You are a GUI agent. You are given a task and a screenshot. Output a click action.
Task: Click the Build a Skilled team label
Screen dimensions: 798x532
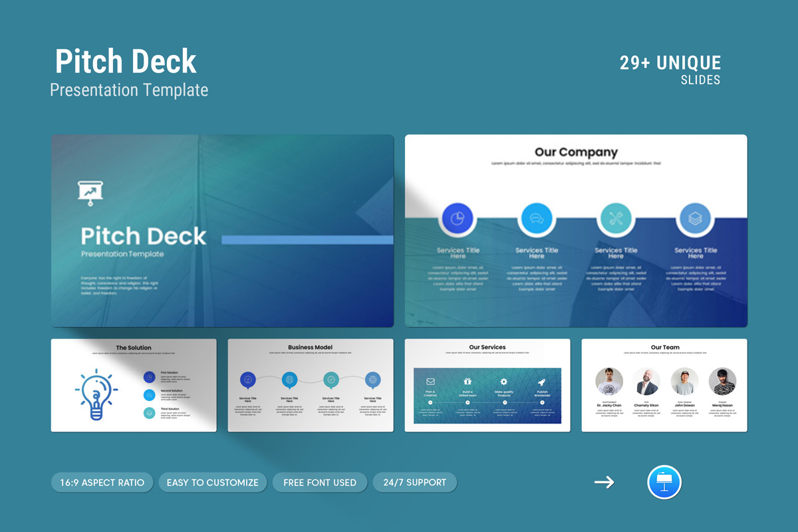pyautogui.click(x=467, y=394)
